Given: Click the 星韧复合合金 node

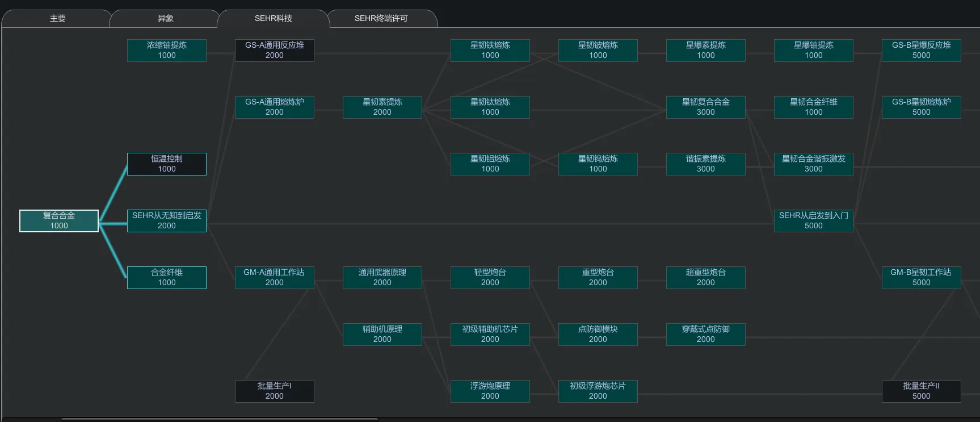Looking at the screenshot, I should pyautogui.click(x=706, y=107).
